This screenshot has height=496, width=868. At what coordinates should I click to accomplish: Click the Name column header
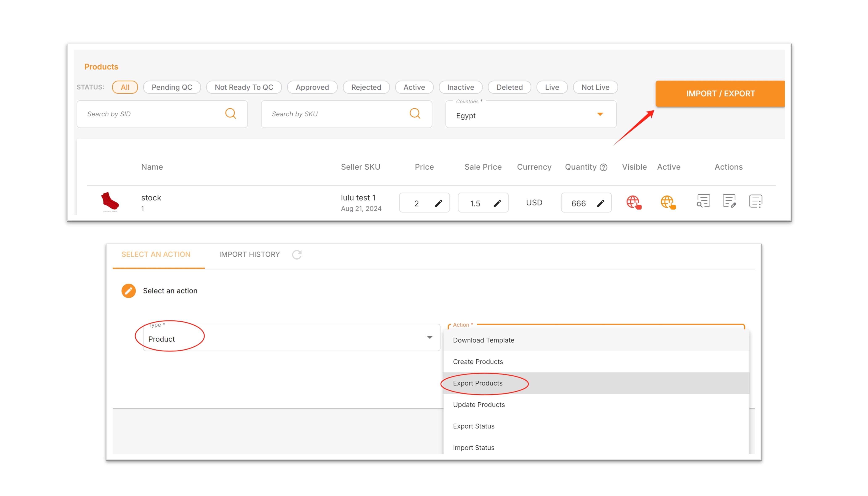pyautogui.click(x=152, y=167)
